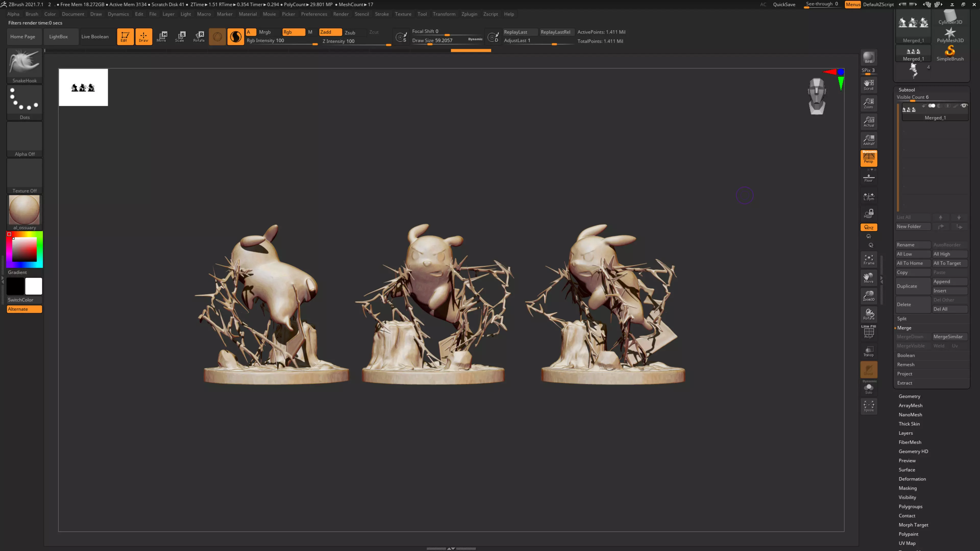This screenshot has height=551, width=980.
Task: Expand the Deformation section
Action: 912,479
